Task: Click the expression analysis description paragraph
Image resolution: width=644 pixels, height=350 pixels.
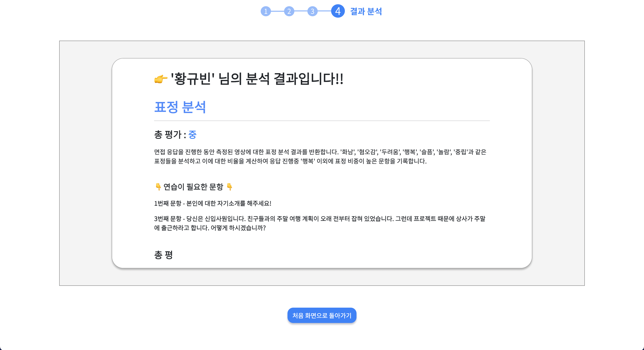Action: [320, 156]
